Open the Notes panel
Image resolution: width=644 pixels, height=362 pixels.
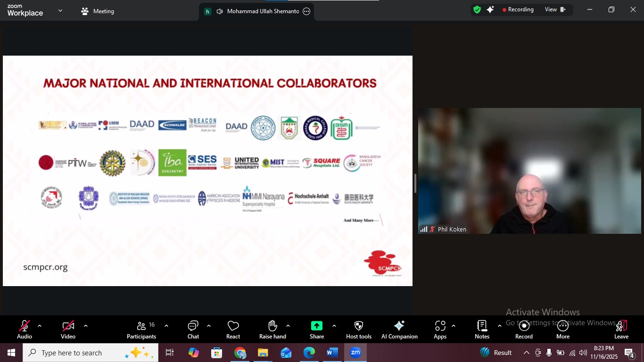[x=482, y=329]
